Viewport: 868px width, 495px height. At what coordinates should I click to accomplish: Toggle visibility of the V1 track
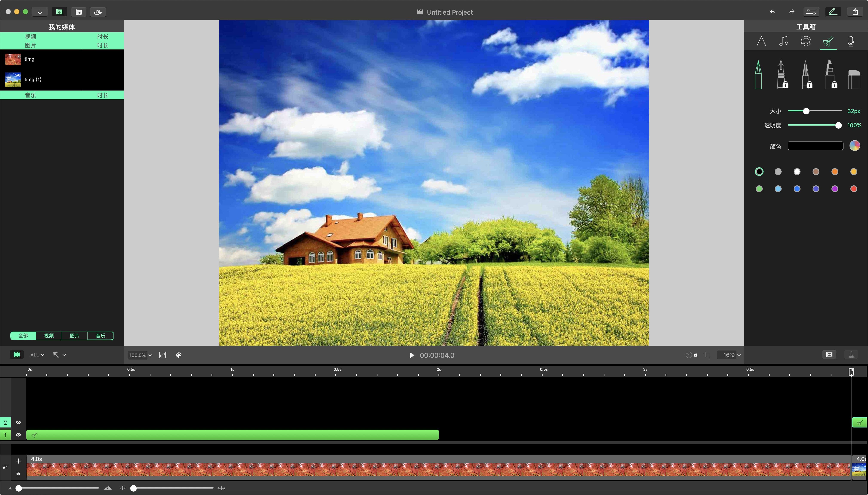18,474
